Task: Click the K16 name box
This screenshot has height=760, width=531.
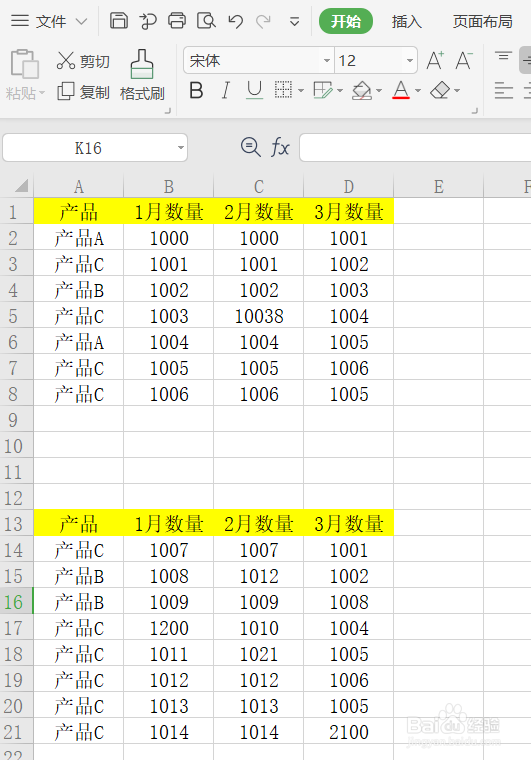Action: click(89, 148)
